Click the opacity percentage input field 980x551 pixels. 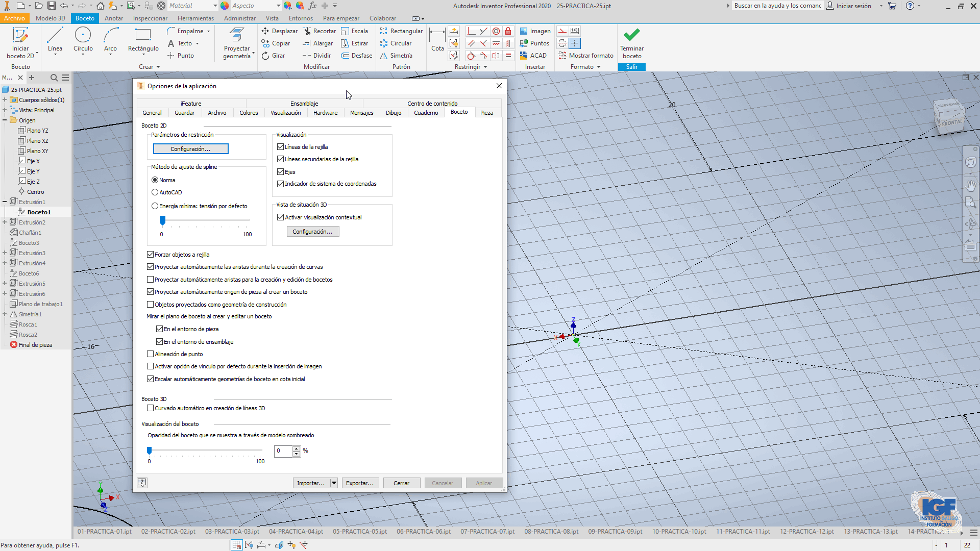click(283, 451)
